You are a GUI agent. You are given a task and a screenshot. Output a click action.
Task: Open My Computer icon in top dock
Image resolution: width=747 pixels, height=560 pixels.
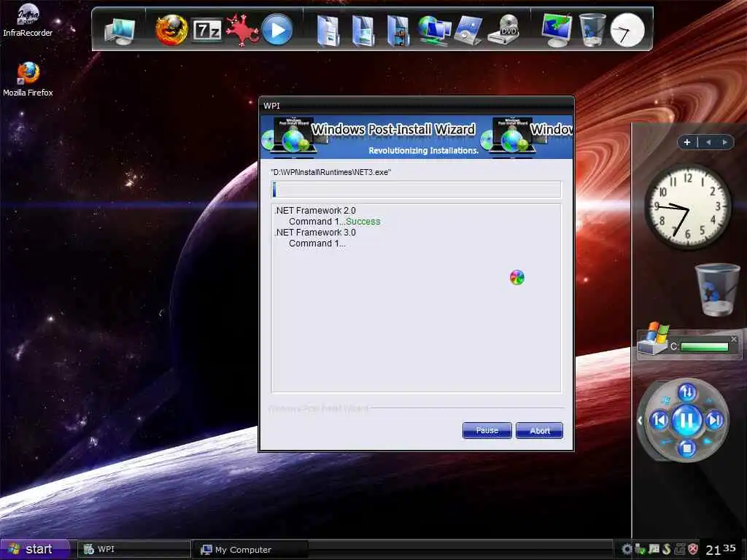(120, 31)
